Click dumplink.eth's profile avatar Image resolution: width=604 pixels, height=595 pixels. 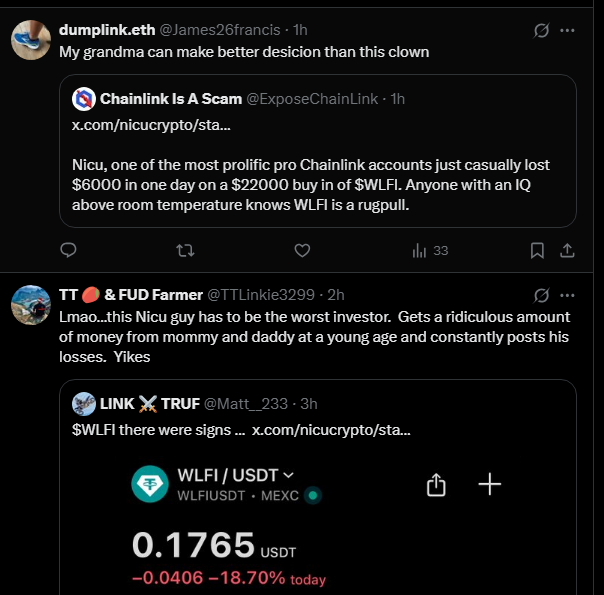pyautogui.click(x=31, y=41)
